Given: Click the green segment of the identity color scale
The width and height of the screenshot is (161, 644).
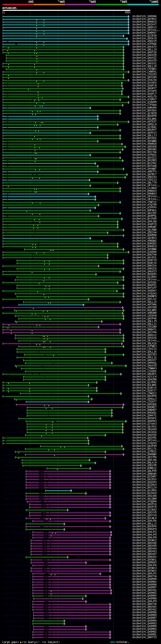Looking at the screenshot, I should (111, 4).
